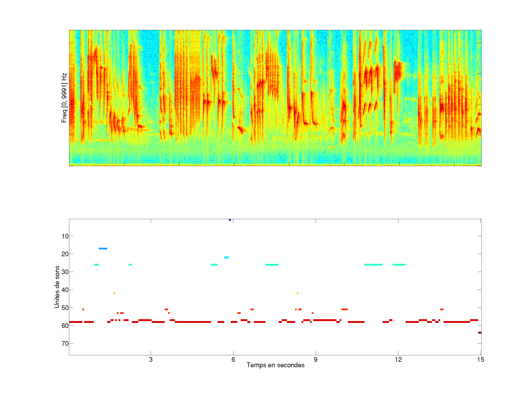Click y-axis tick label 70
This screenshot has width=532, height=399.
point(65,344)
